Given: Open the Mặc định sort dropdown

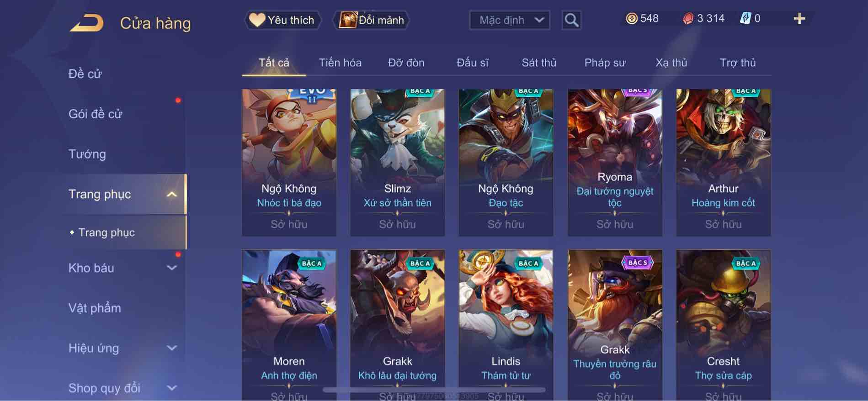Looking at the screenshot, I should click(x=510, y=20).
